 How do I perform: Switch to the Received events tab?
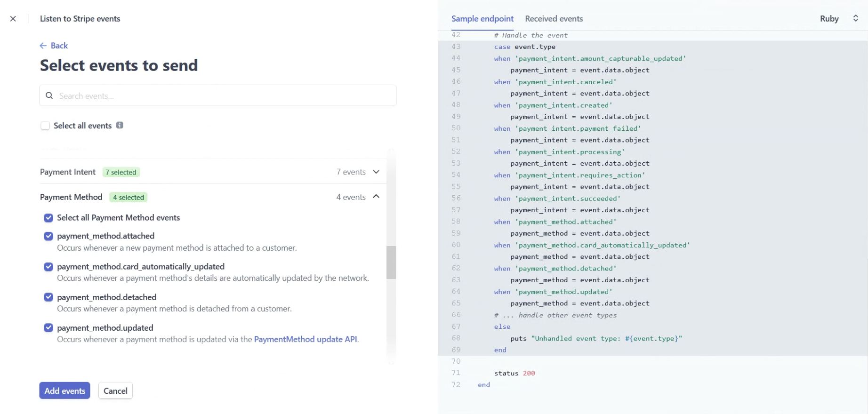click(554, 19)
